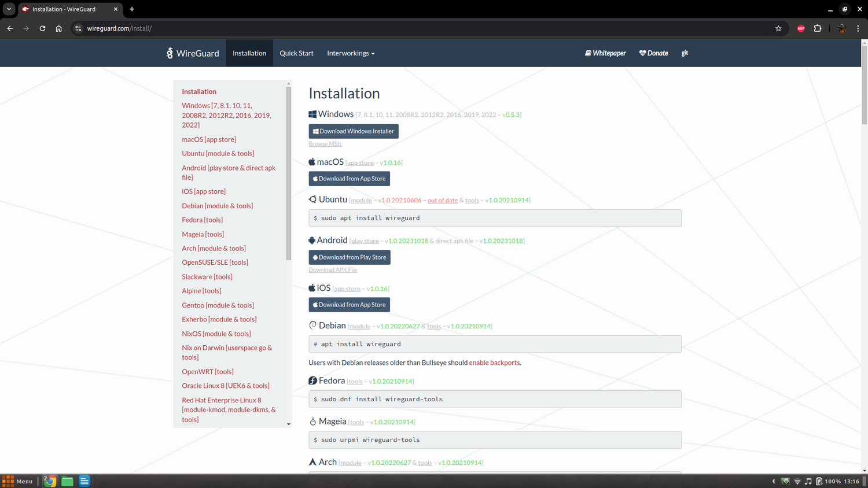868x488 pixels.
Task: Select sidebar Red Hat Enterprise Linux 8 entry
Action: [x=229, y=410]
